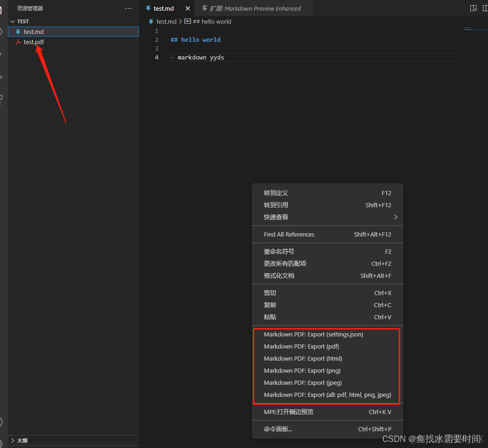Open test.md in the explorer tree
Viewport: 488px width, 448px height.
click(73, 32)
